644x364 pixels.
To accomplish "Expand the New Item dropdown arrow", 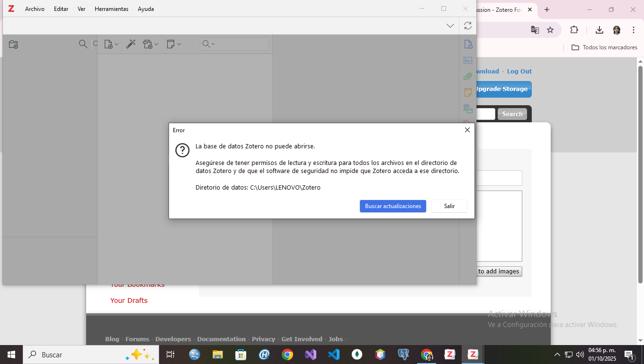I will click(116, 45).
